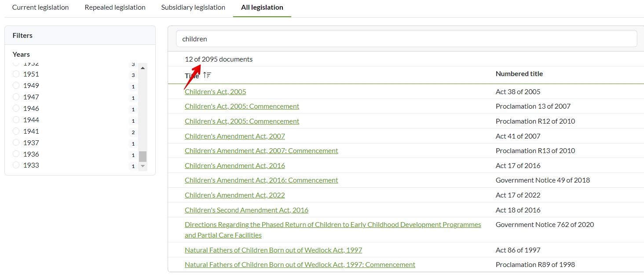Sort by Numbered title column header
644x278 pixels.
coord(519,74)
